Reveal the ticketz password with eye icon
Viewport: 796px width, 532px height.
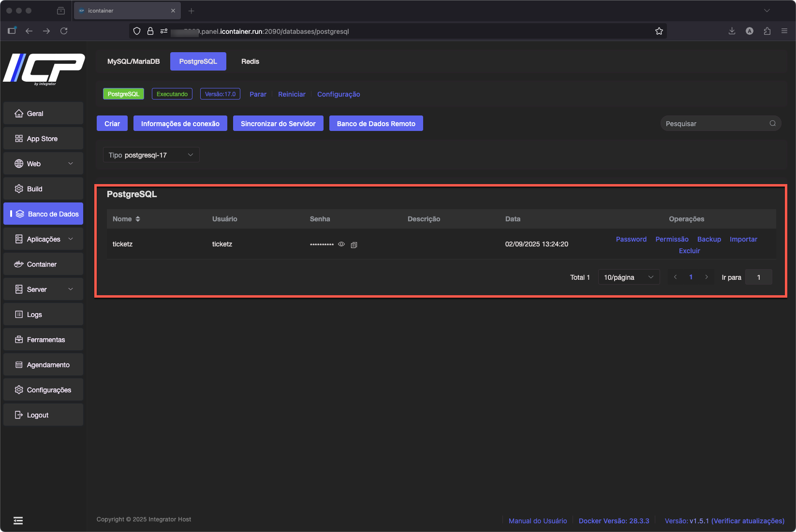(341, 244)
